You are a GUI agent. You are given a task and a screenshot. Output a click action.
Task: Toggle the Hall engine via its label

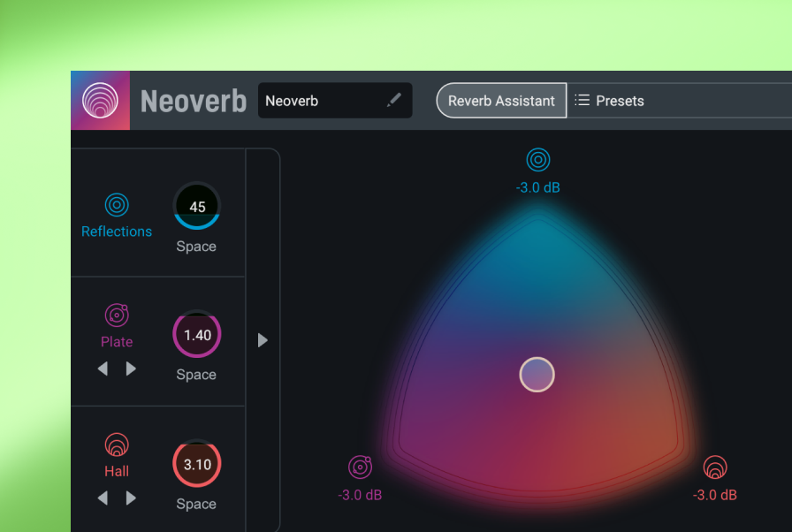(x=117, y=472)
